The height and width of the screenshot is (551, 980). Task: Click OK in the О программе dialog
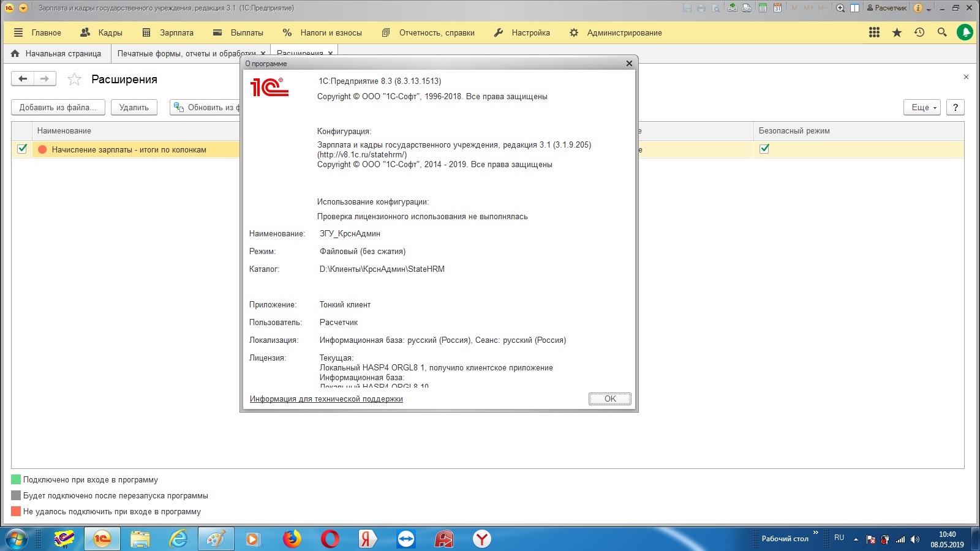pyautogui.click(x=610, y=399)
